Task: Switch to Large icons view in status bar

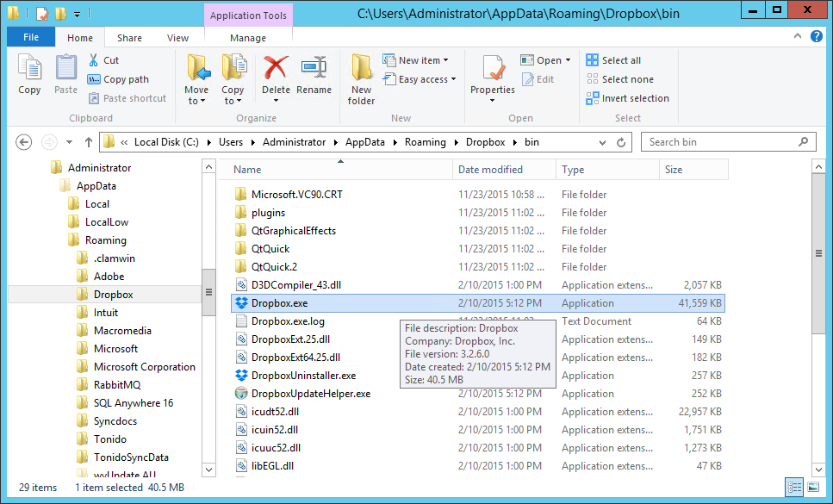Action: [813, 487]
